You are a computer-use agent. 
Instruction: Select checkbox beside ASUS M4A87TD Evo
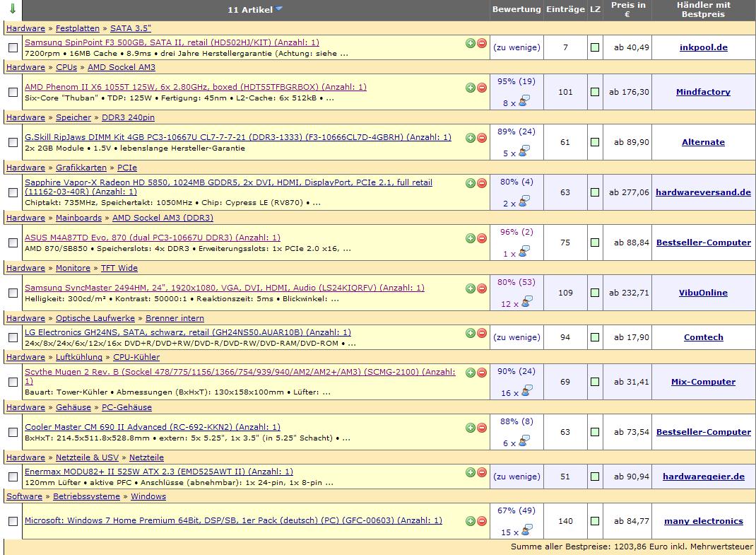pos(13,243)
